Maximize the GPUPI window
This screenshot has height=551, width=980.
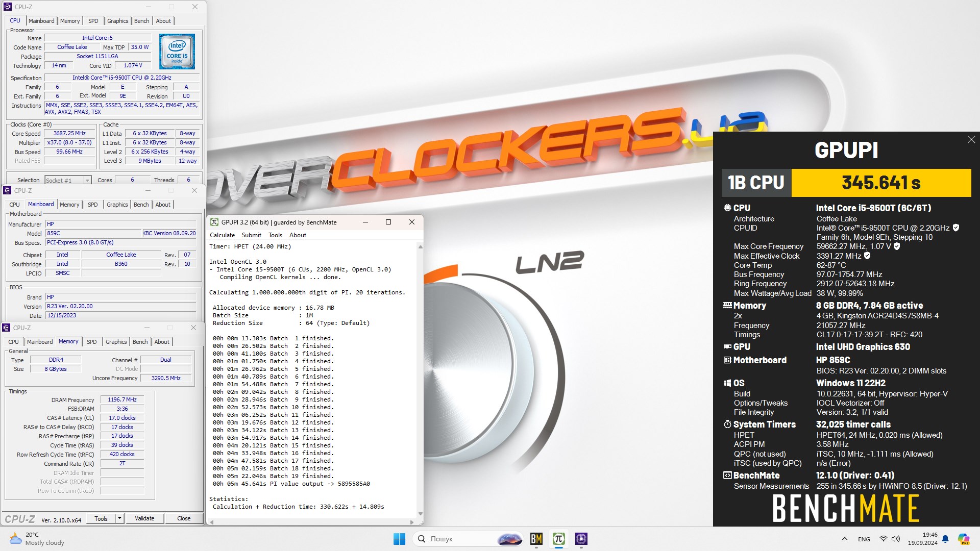click(x=388, y=222)
